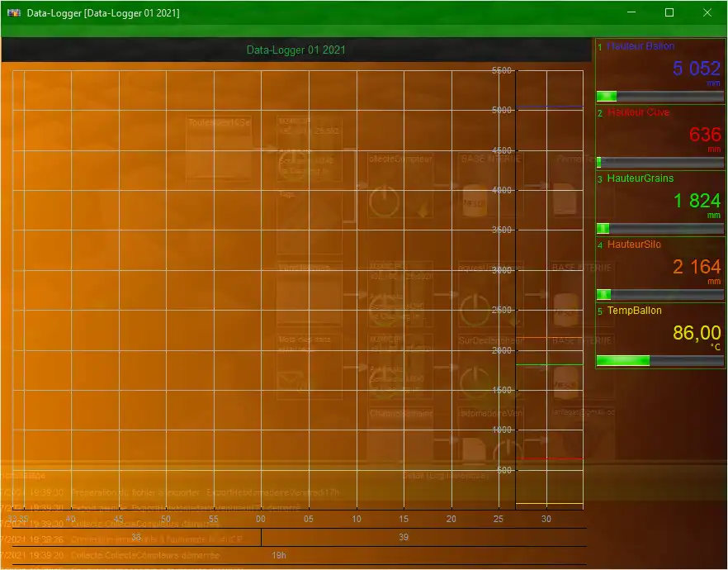Click the 'mm' unit under HauteurSilo
Viewport: 728px width, 570px height.
pyautogui.click(x=714, y=281)
